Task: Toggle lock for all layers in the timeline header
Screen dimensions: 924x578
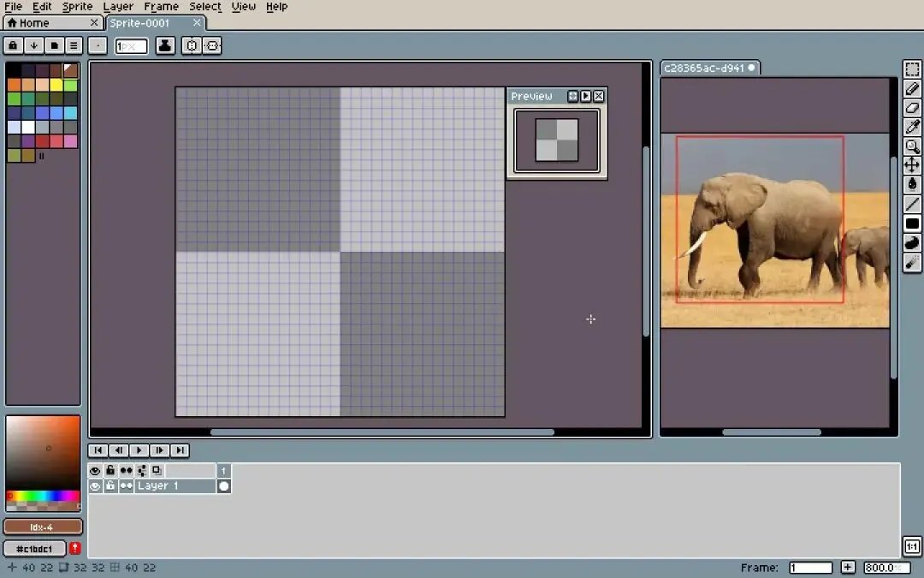Action: pyautogui.click(x=110, y=471)
